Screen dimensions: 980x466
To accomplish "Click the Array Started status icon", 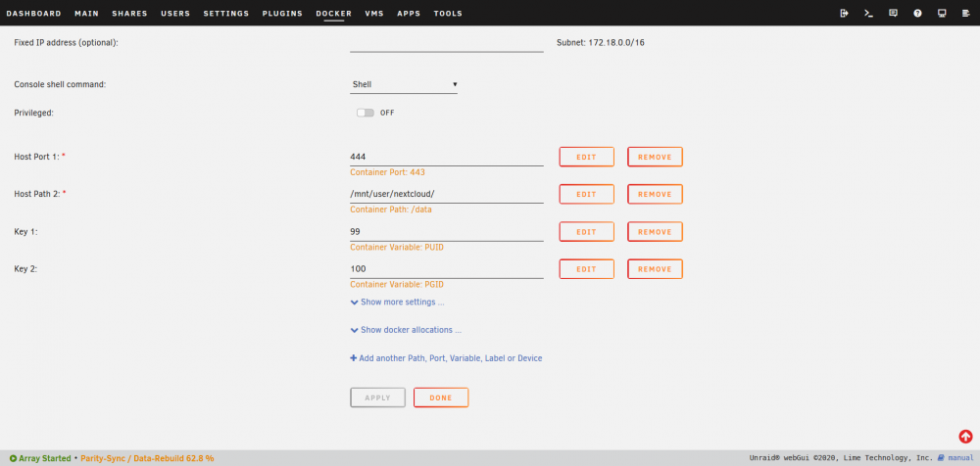I will (13, 458).
